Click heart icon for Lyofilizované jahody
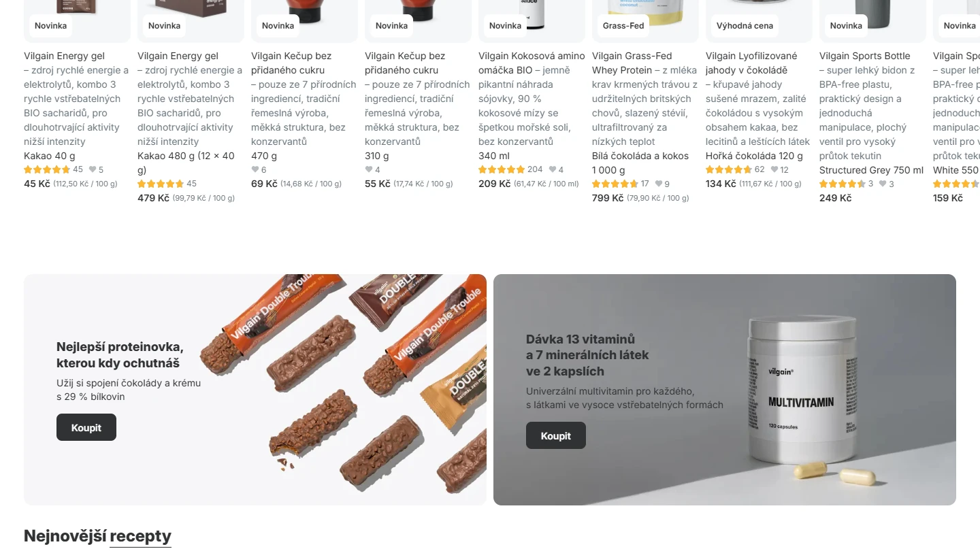Image resolution: width=980 pixels, height=551 pixels. pyautogui.click(x=774, y=169)
